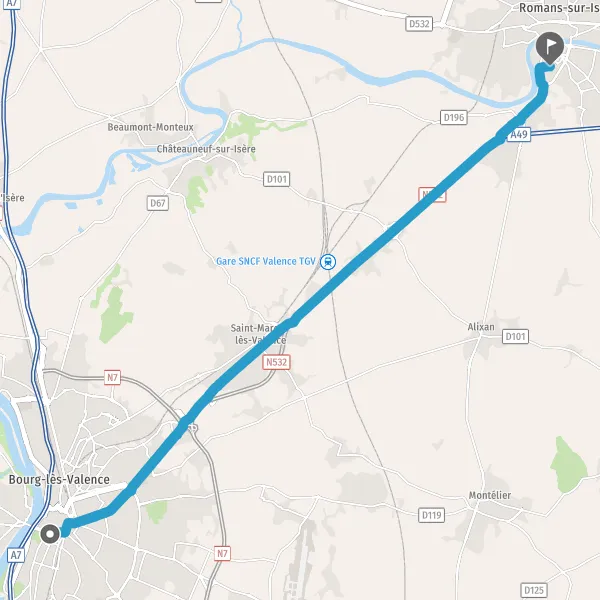Viewport: 600px width, 600px height.
Task: Select the A49 motorway shield
Action: point(519,135)
